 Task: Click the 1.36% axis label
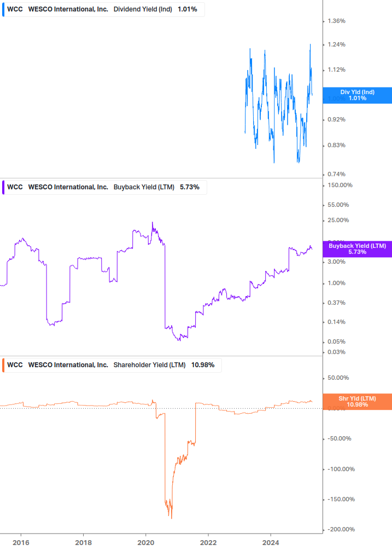pyautogui.click(x=336, y=21)
